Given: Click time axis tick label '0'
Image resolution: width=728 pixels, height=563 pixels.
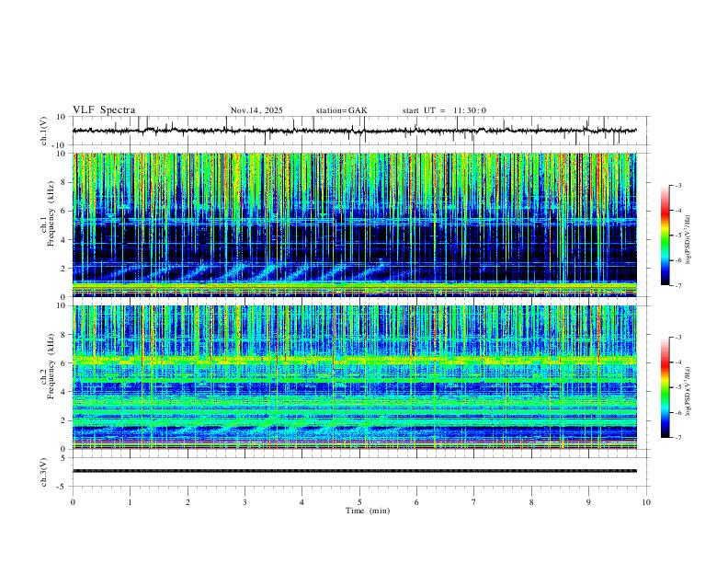Looking at the screenshot, I should [73, 502].
